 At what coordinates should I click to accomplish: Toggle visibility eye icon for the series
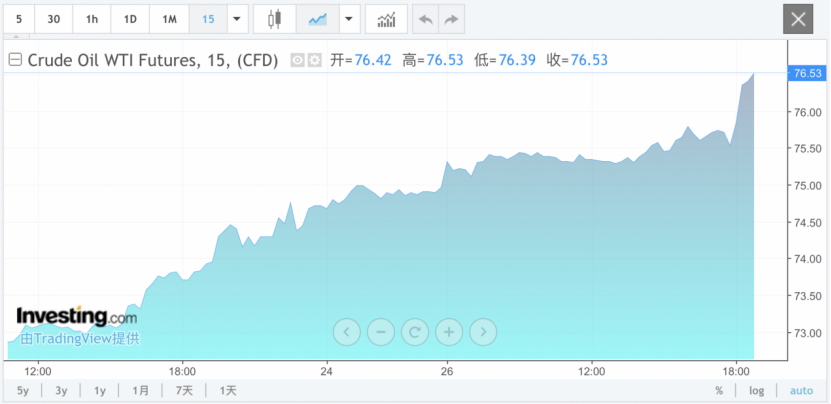tap(297, 60)
